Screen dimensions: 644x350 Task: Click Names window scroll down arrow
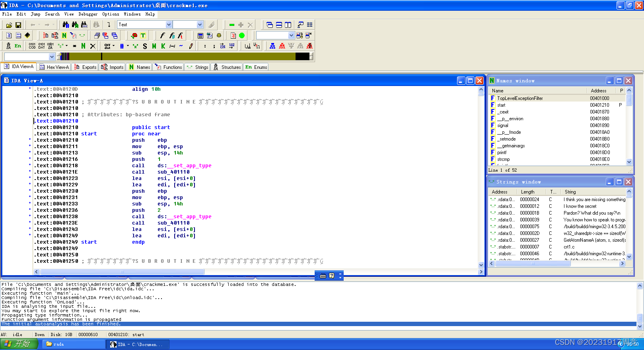coord(629,162)
